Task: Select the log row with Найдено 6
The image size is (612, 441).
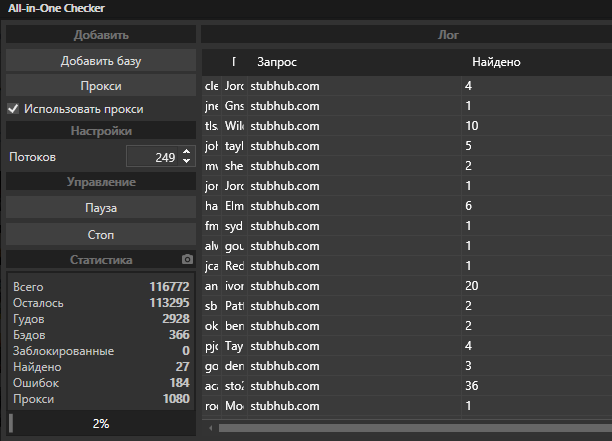Action: 407,206
